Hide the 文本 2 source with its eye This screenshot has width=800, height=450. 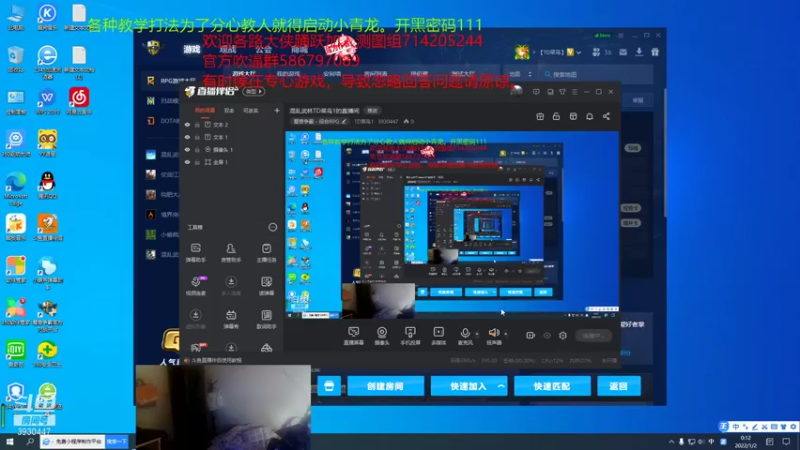pos(187,124)
